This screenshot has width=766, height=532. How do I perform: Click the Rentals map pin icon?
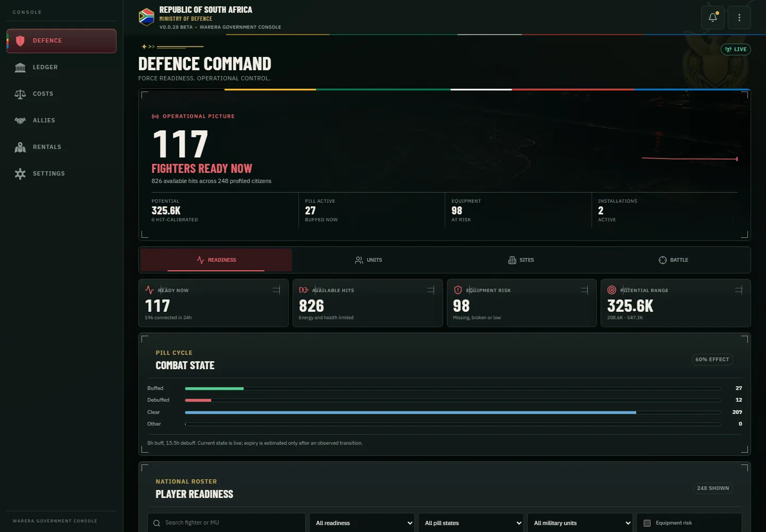(20, 147)
